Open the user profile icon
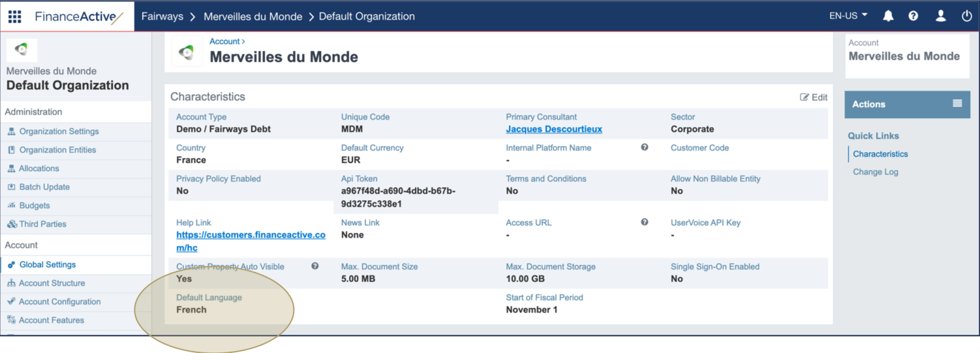 point(940,16)
